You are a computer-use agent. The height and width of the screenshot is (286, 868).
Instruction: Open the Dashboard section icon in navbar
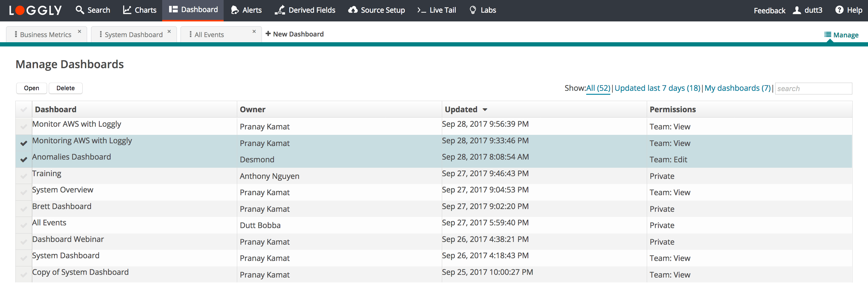[x=174, y=9]
